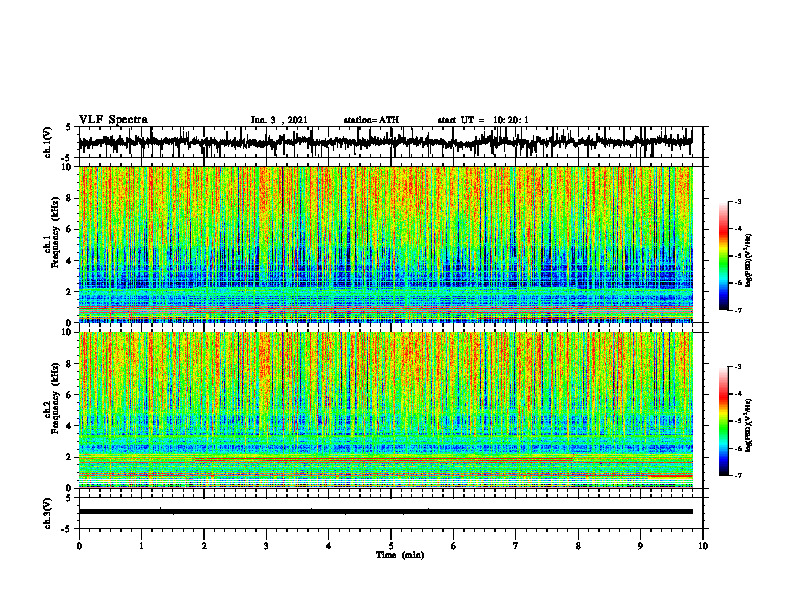Screen dimensions: 792x612
Task: Click the time axis tick label "8"
Action: coord(578,546)
